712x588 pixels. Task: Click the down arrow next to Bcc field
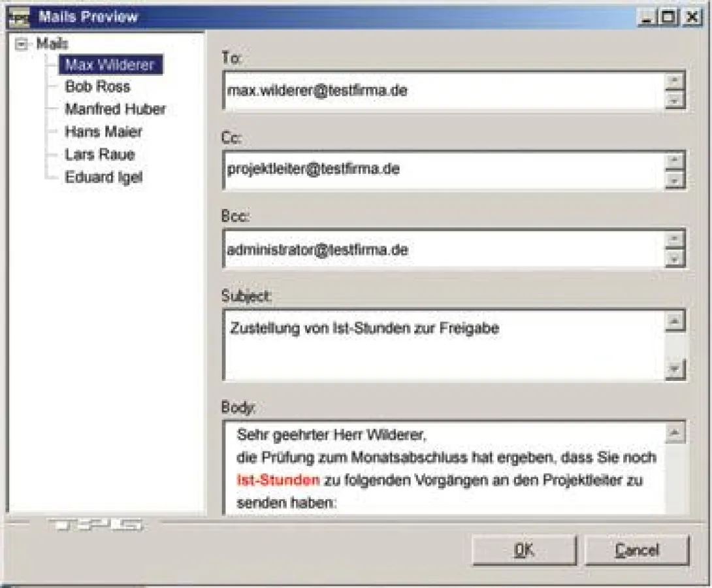point(675,258)
